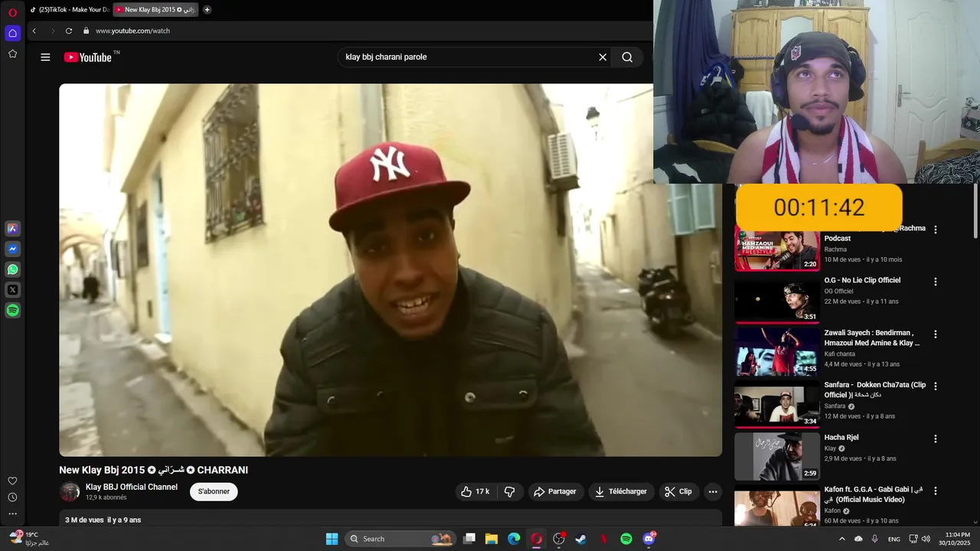980x551 pixels.
Task: Select the New Klay Bbj 2015 tab
Action: pos(155,10)
